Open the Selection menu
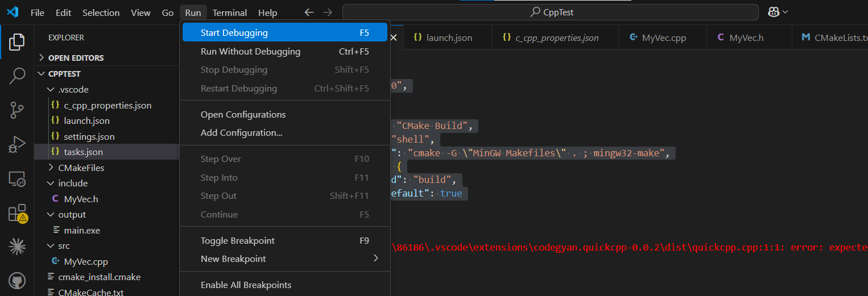 [101, 12]
